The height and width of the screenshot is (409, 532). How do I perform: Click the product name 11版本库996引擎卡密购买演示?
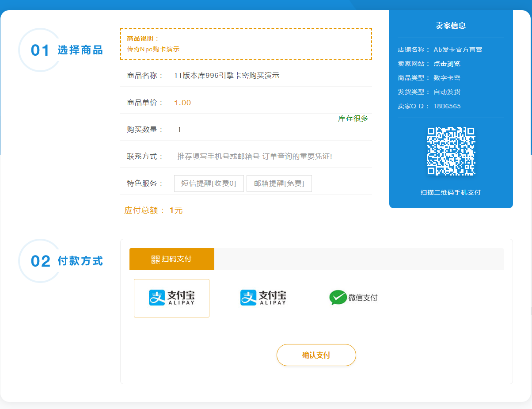227,76
